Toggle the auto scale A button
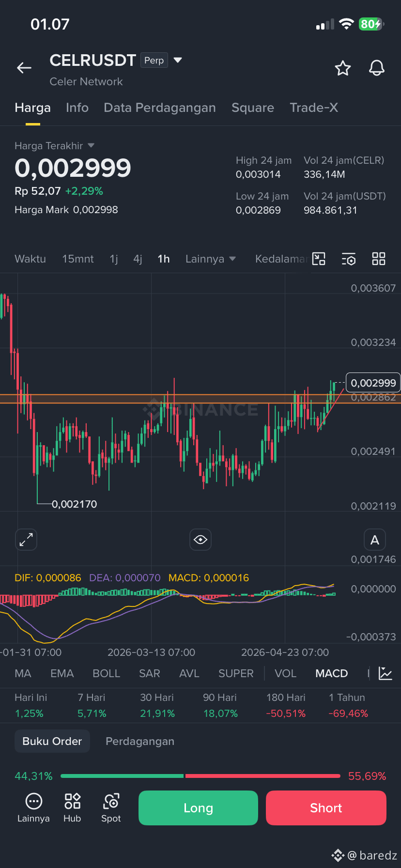 [375, 540]
